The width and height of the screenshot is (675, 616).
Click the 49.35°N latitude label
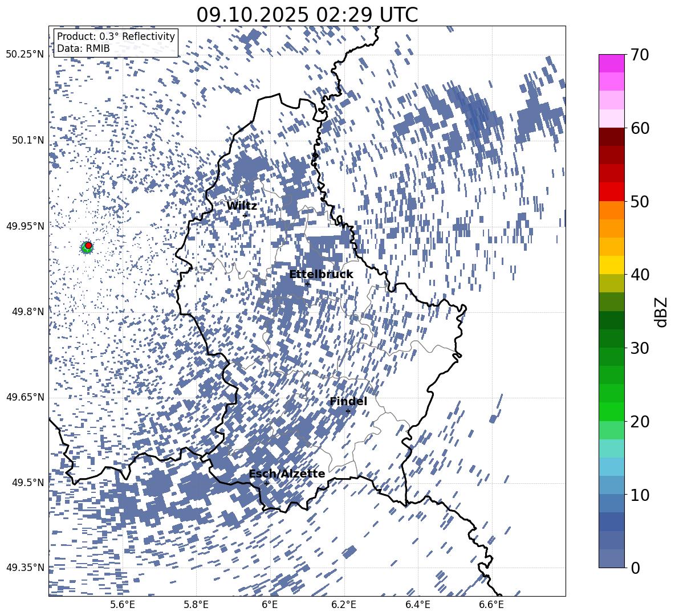[x=25, y=568]
